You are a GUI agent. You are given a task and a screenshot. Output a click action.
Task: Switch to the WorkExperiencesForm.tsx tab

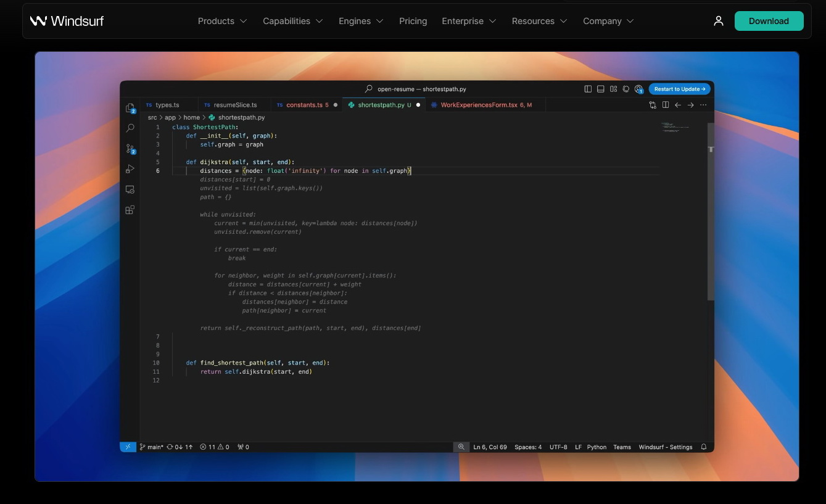pos(485,105)
